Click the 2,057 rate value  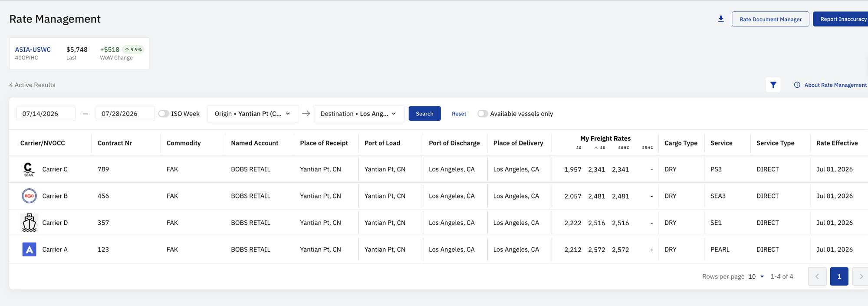click(x=572, y=197)
